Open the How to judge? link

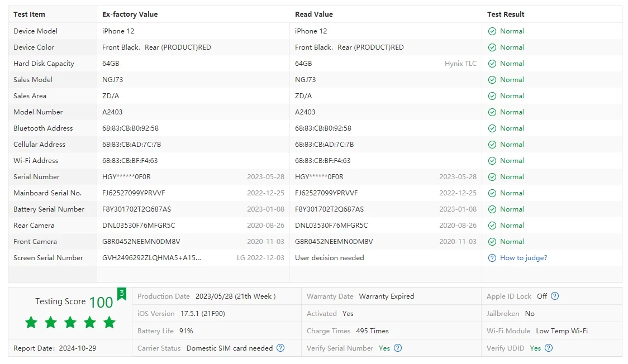tap(524, 258)
